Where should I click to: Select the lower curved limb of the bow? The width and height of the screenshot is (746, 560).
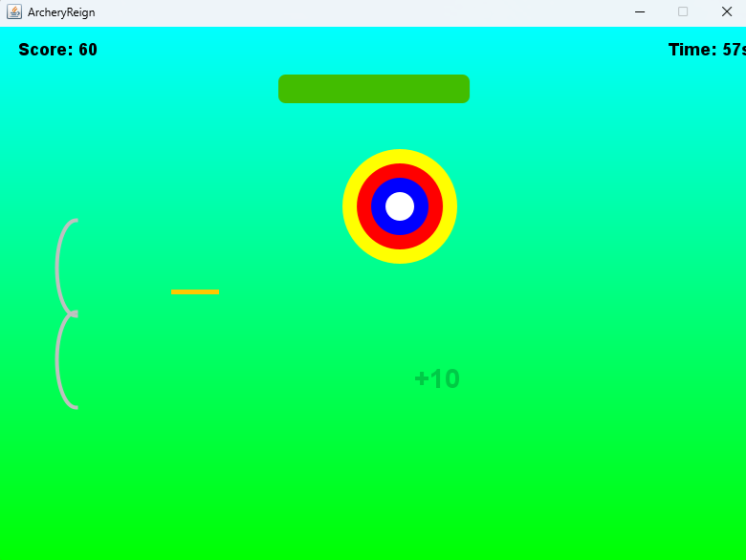58,363
